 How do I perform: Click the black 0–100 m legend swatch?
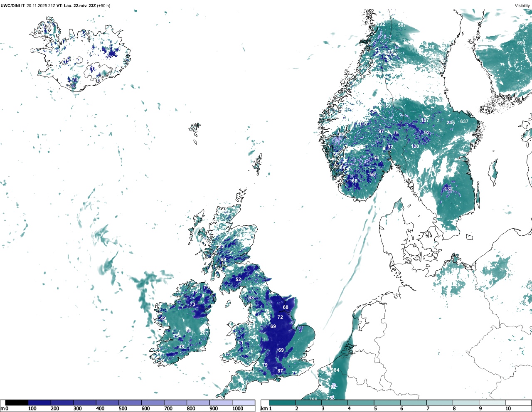17,403
